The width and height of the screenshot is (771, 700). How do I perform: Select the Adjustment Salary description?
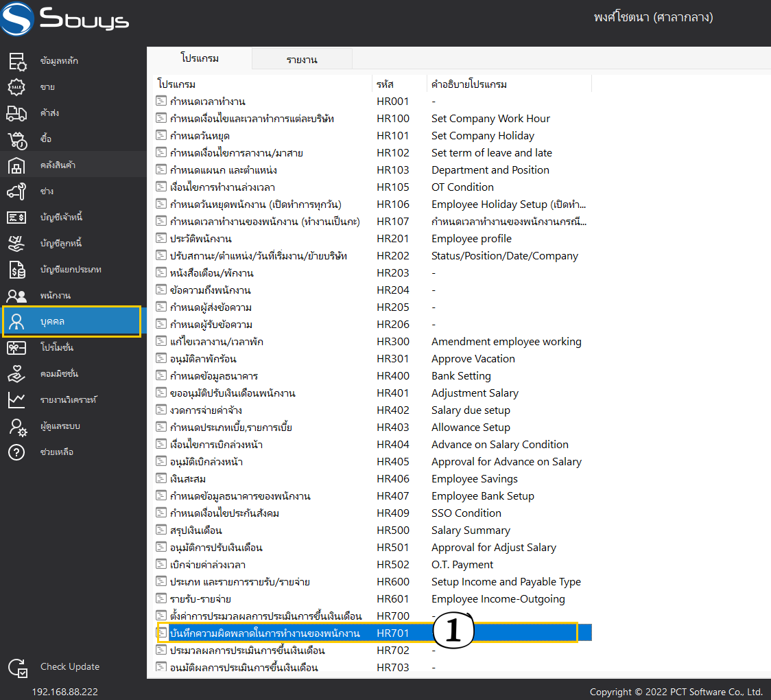pos(475,393)
